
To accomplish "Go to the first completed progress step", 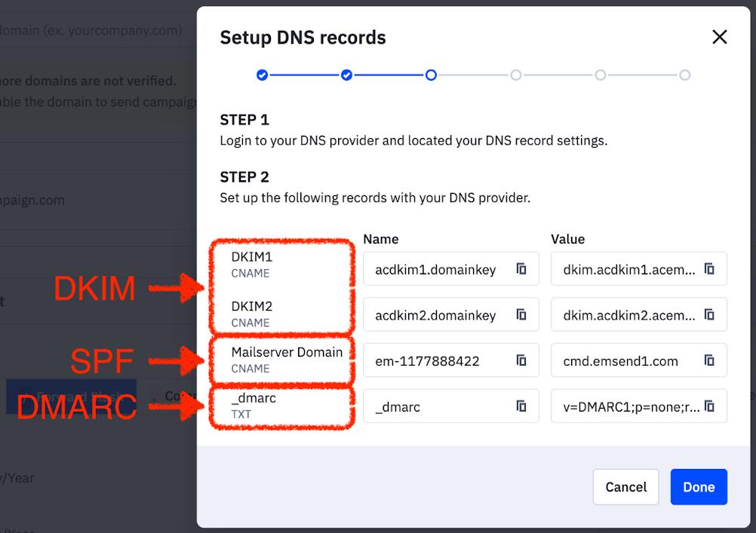I will point(262,75).
